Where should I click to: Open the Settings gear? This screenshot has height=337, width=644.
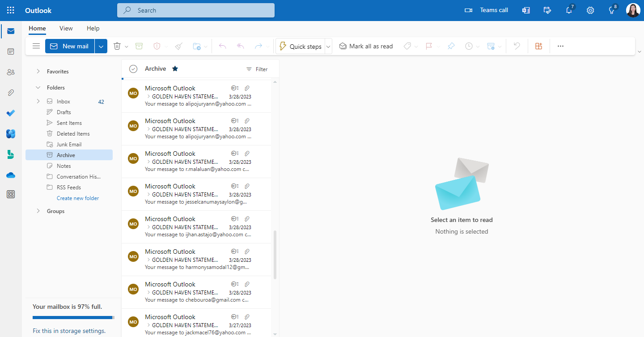tap(590, 10)
